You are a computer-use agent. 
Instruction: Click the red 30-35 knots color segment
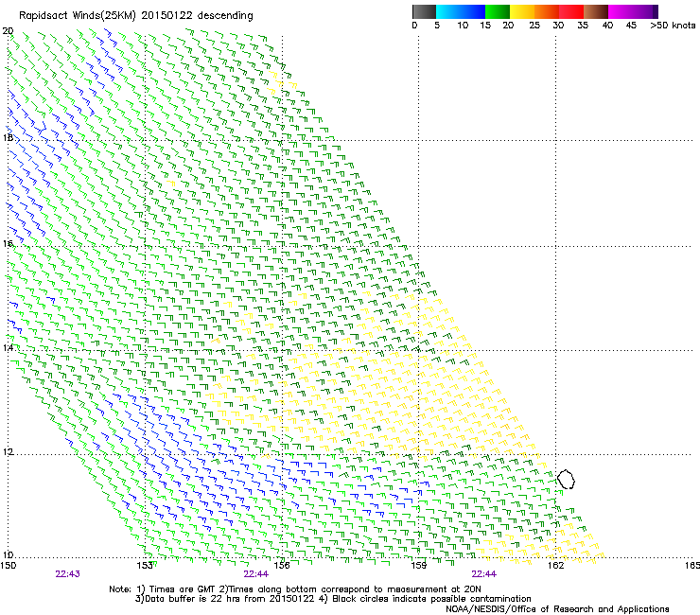pyautogui.click(x=571, y=11)
